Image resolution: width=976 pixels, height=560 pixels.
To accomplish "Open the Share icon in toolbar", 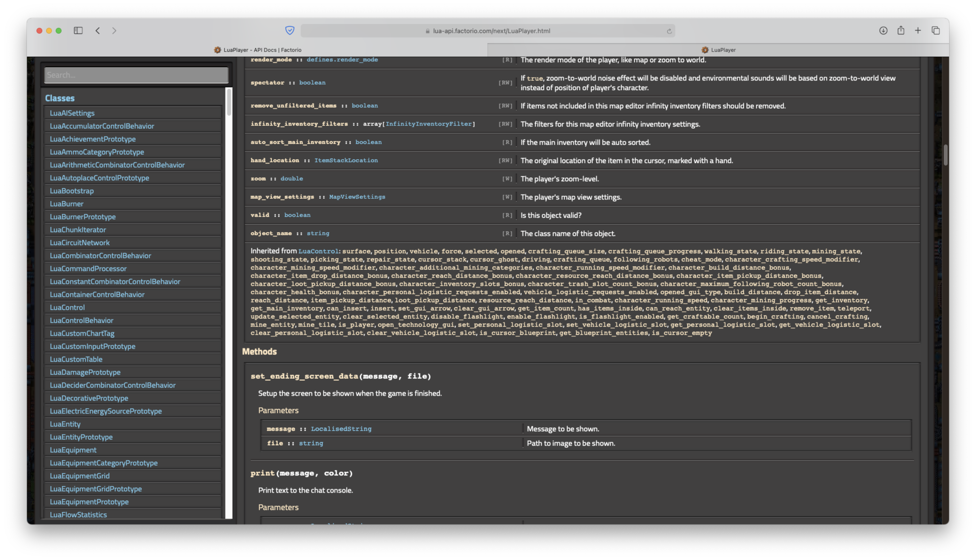I will pyautogui.click(x=901, y=30).
